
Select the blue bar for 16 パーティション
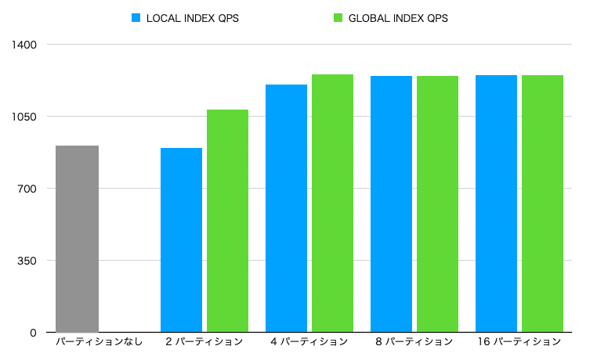(x=497, y=204)
